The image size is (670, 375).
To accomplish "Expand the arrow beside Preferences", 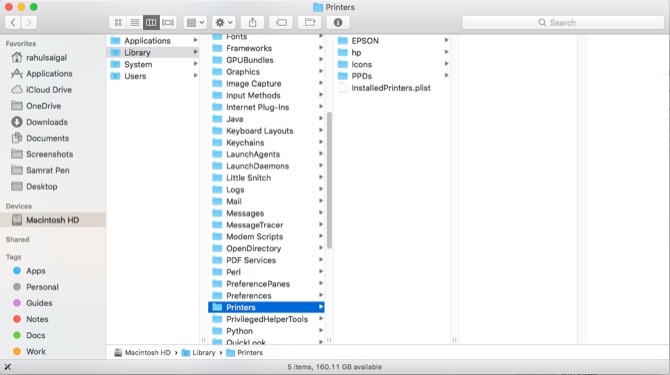I will click(x=320, y=295).
